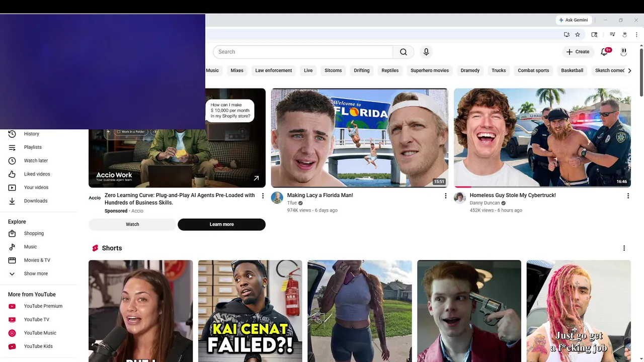Open options for Homeless Guy Stole My Cybertruck
The image size is (644, 362).
coord(628,196)
